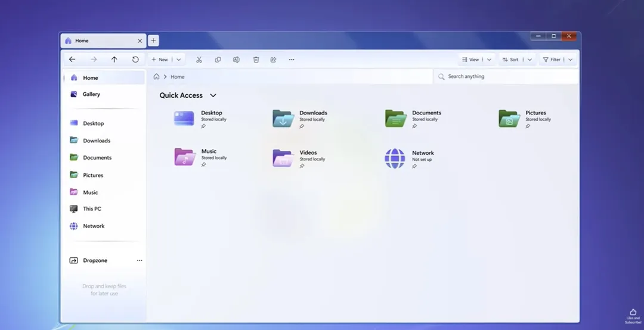Unpin Videos using its pin icon
Image resolution: width=644 pixels, height=330 pixels.
pos(302,166)
